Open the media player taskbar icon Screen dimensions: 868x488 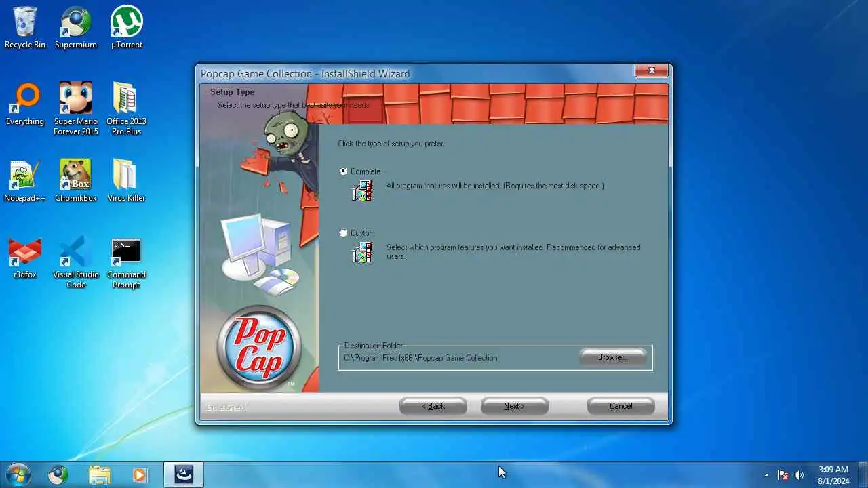click(x=140, y=474)
